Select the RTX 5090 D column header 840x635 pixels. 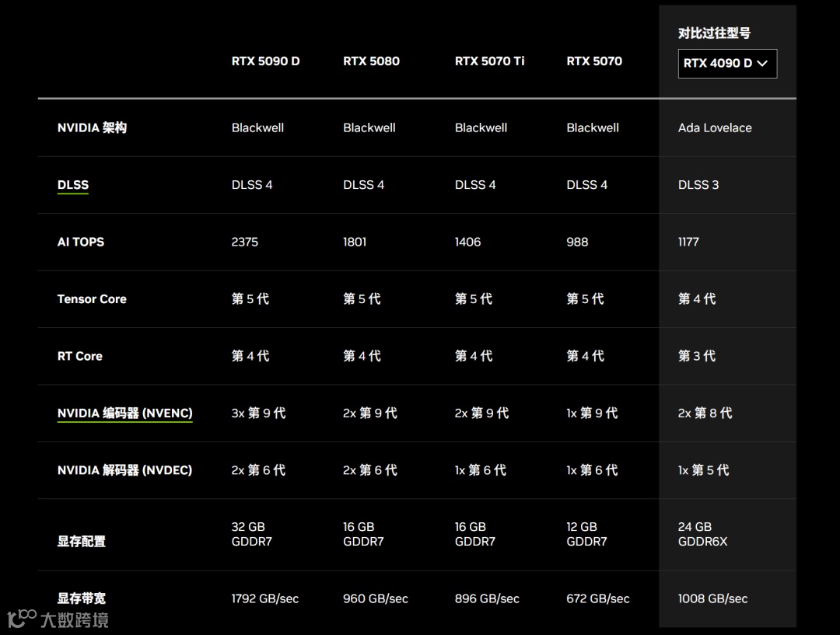[x=266, y=61]
